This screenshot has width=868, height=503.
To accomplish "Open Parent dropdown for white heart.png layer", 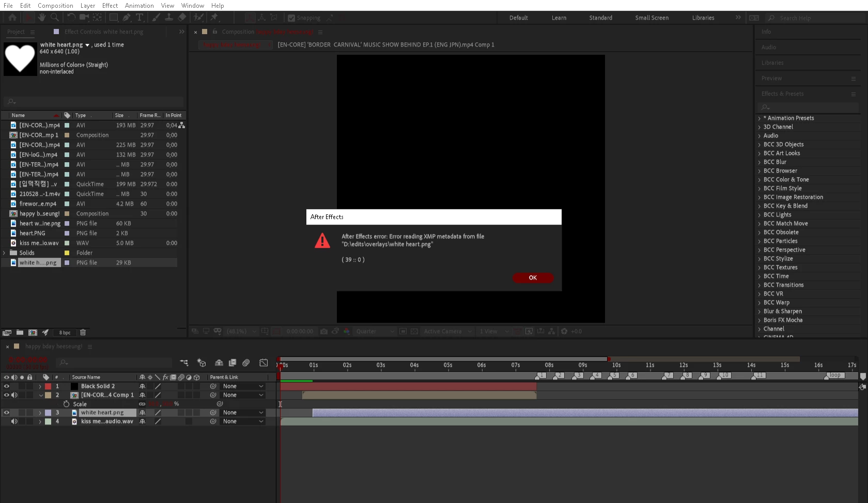I will 243,413.
